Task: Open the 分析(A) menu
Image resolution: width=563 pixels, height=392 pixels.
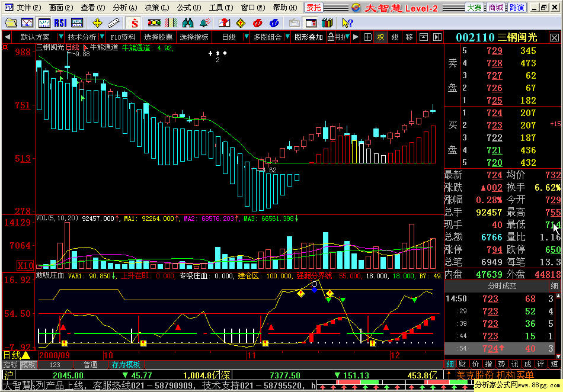Action: pos(124,8)
